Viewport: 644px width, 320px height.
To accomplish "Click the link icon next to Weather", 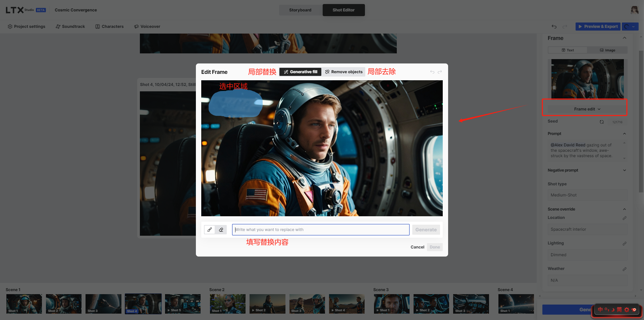I will coord(625,269).
